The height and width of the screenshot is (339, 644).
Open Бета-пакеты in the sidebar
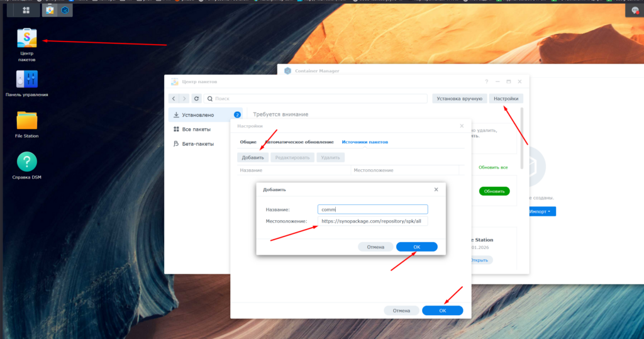[x=197, y=143]
